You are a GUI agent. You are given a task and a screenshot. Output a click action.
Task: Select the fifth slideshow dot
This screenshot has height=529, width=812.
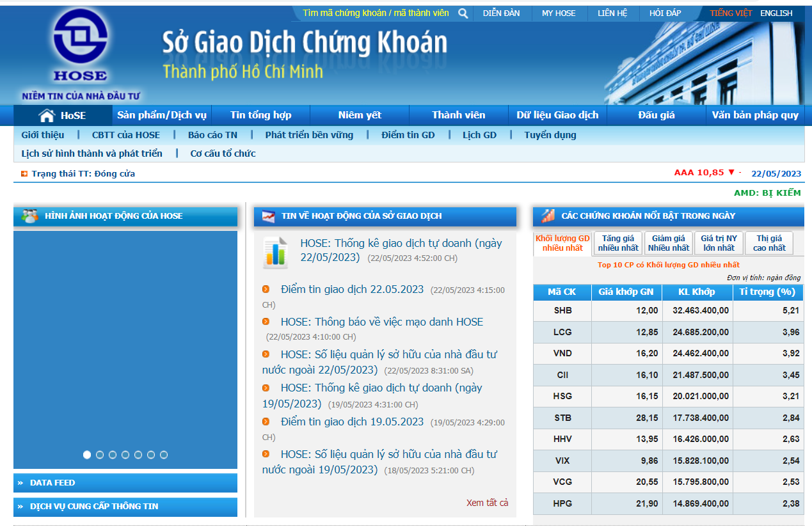(138, 455)
